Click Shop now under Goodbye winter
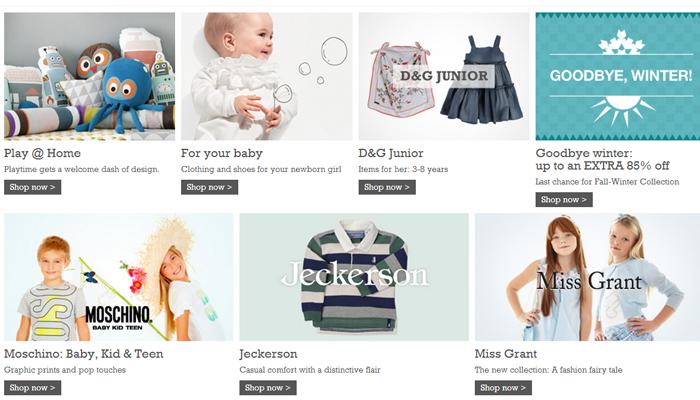Viewport: 700px width, 400px height. pos(564,200)
